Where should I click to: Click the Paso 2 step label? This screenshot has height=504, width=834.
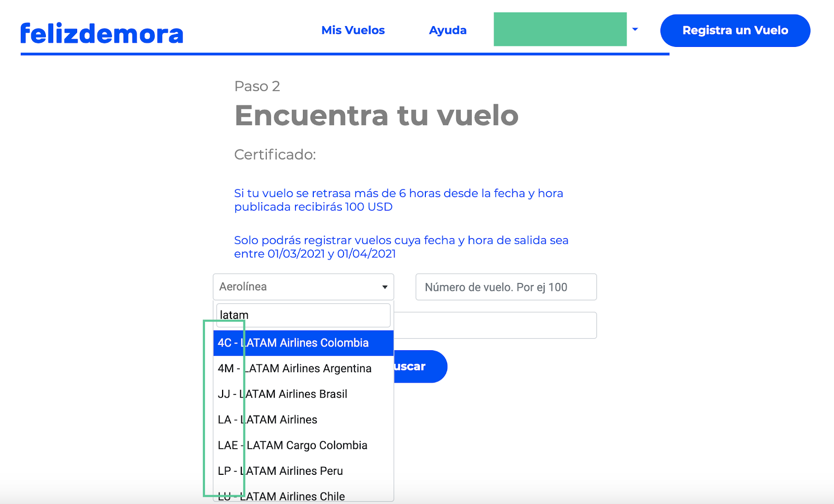click(257, 86)
